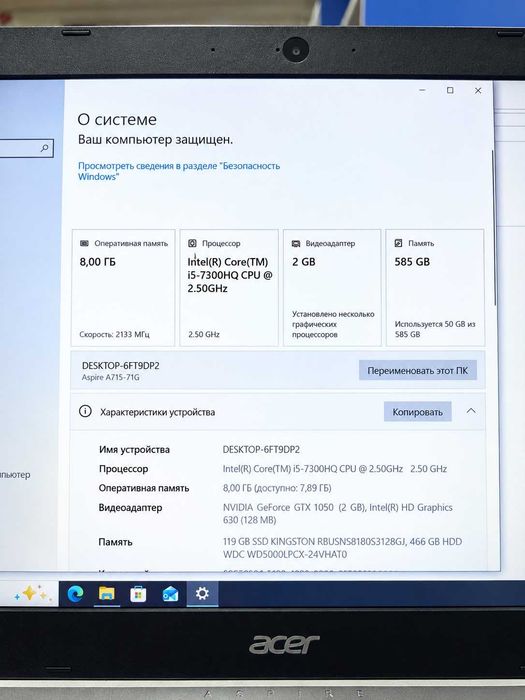Click the Видеоадаптер row label in specs
The image size is (525, 700).
(130, 508)
